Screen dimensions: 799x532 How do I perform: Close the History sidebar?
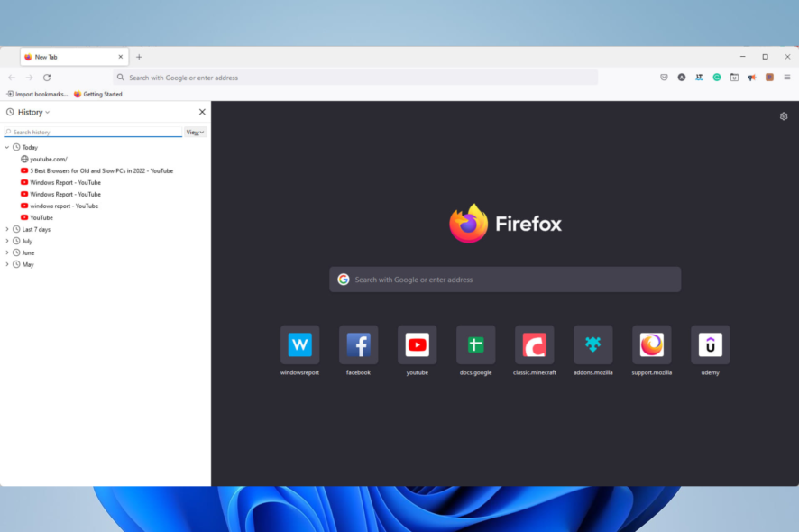(x=202, y=112)
